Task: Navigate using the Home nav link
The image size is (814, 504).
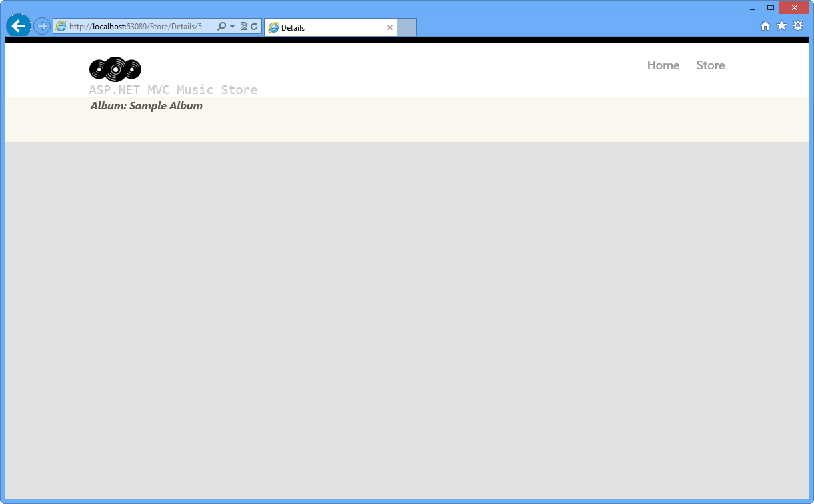Action: 663,65
